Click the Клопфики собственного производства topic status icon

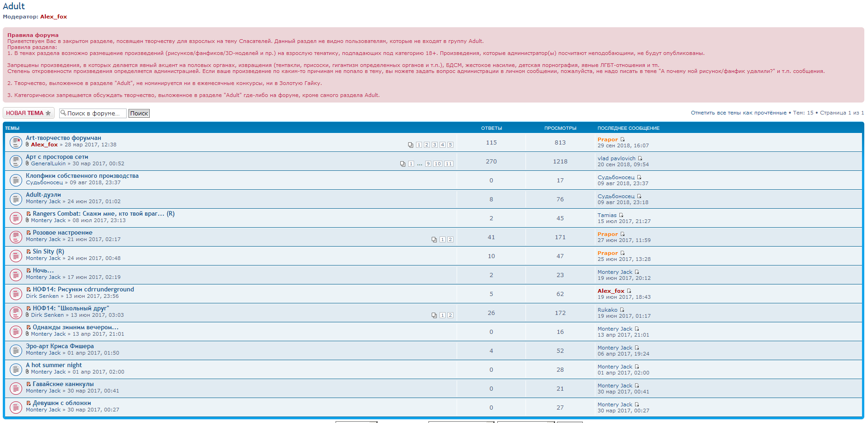click(16, 180)
